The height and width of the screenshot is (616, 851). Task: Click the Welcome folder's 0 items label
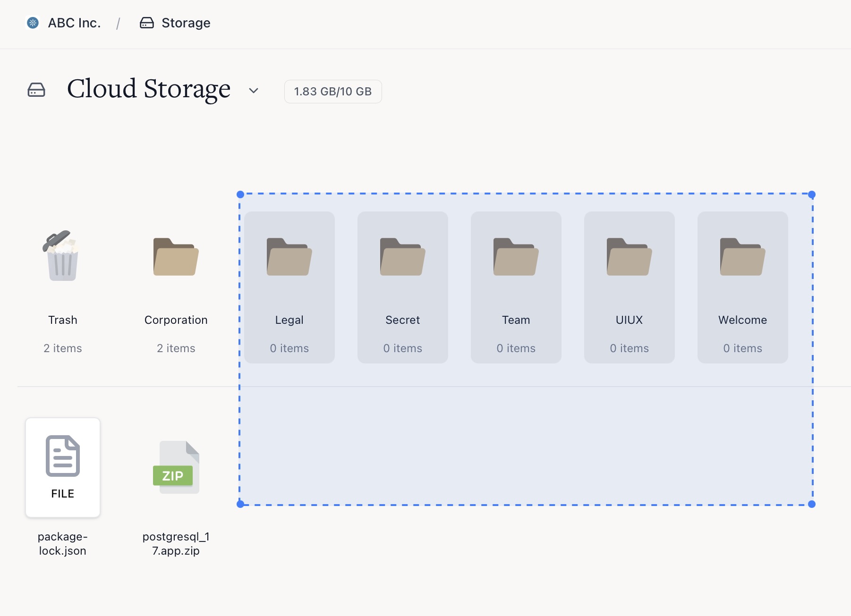coord(742,348)
